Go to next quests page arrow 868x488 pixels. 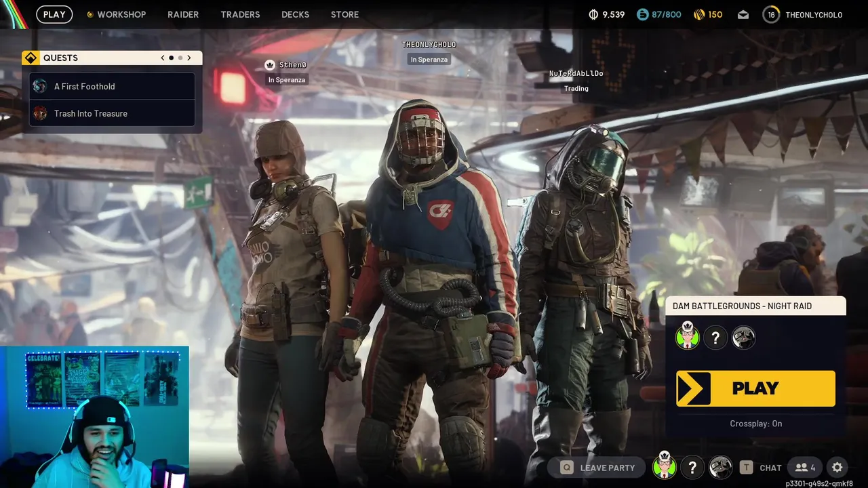[189, 58]
